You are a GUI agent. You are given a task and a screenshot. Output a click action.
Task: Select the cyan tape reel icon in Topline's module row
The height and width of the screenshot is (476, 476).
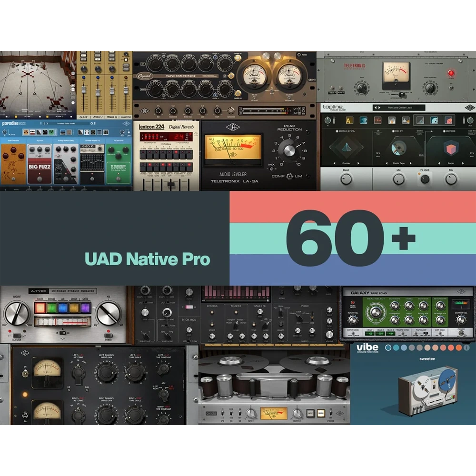coord(435,120)
